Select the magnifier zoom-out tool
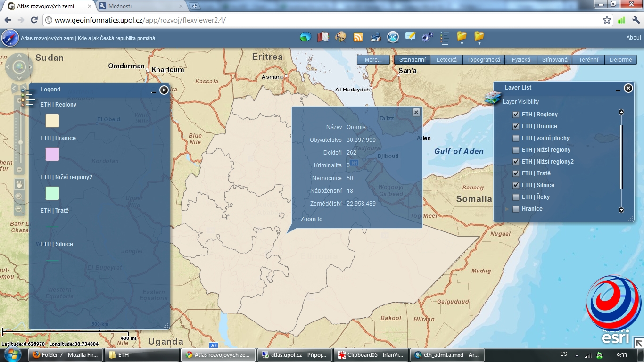Image resolution: width=644 pixels, height=362 pixels. click(x=19, y=209)
